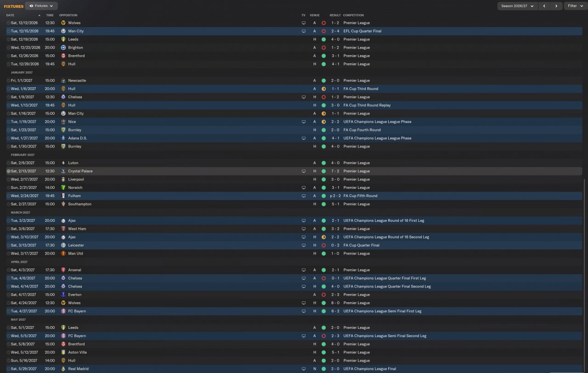
Task: Open the Fixtures view dropdown
Action: coord(41,6)
